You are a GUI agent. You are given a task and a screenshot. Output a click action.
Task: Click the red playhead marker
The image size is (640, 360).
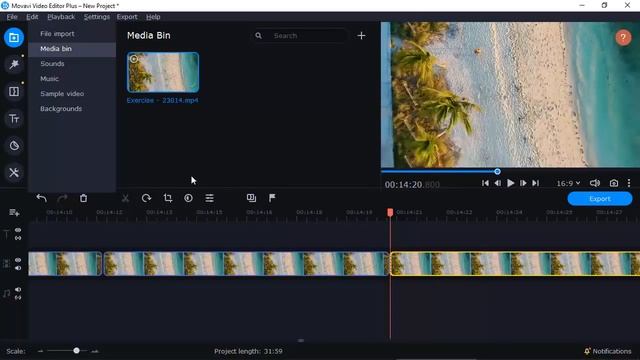[x=390, y=212]
